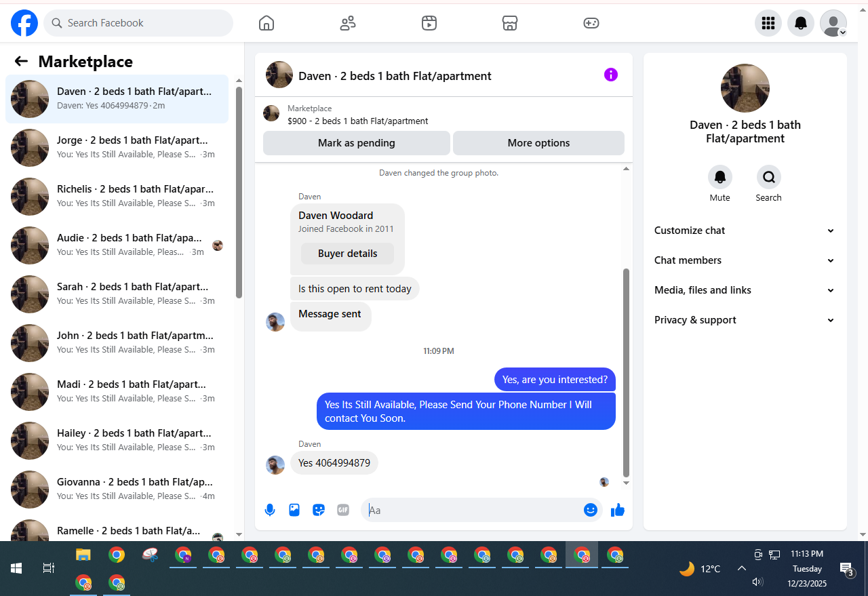Mute the conversation with the bell icon
Screen dimensions: 868x596
click(720, 177)
